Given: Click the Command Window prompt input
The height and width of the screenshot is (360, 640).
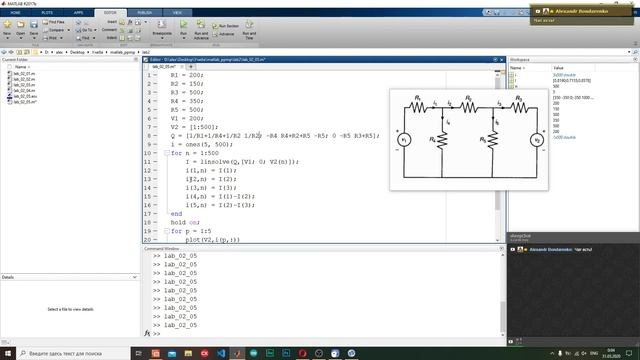Looking at the screenshot, I should (327, 334).
